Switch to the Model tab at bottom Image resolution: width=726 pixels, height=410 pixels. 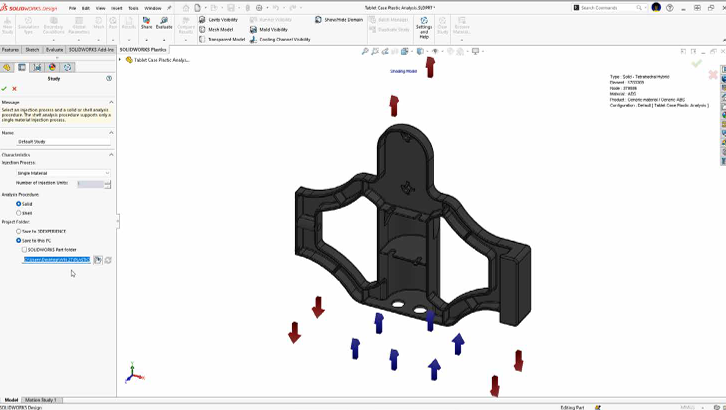11,400
